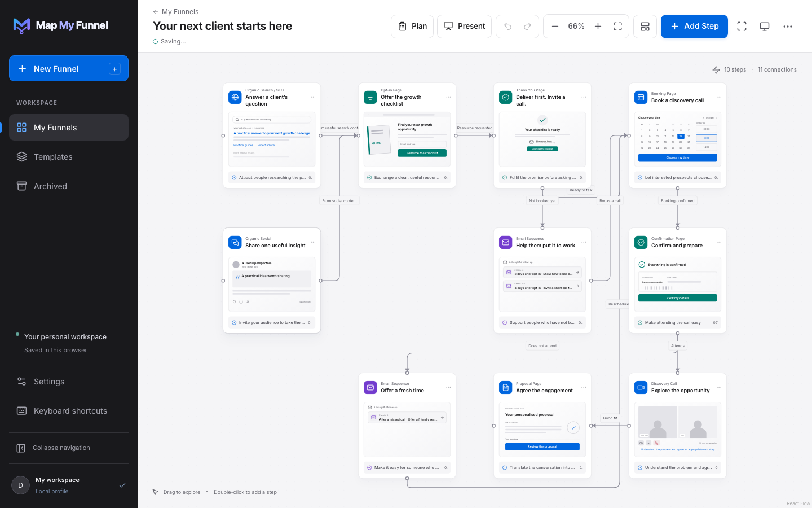Viewport: 812px width, 508px height.
Task: Select the Discovery Call video step icon
Action: coord(641,387)
